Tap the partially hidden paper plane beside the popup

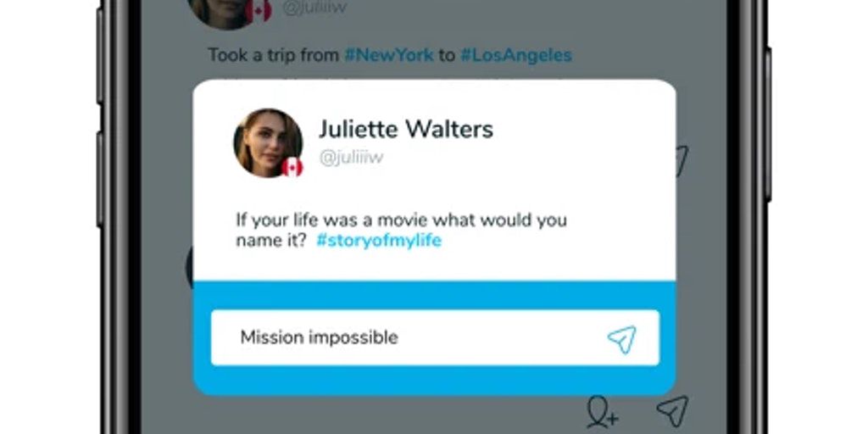click(682, 160)
